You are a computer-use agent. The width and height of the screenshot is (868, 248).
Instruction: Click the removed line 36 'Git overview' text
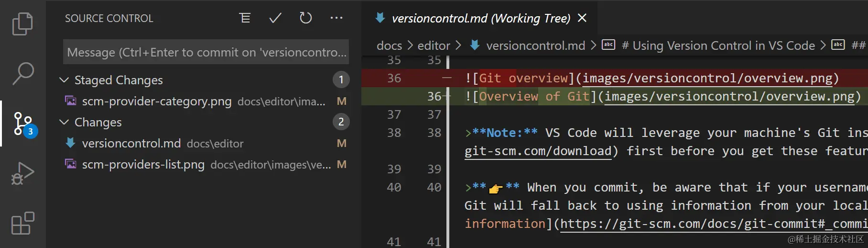(x=523, y=78)
